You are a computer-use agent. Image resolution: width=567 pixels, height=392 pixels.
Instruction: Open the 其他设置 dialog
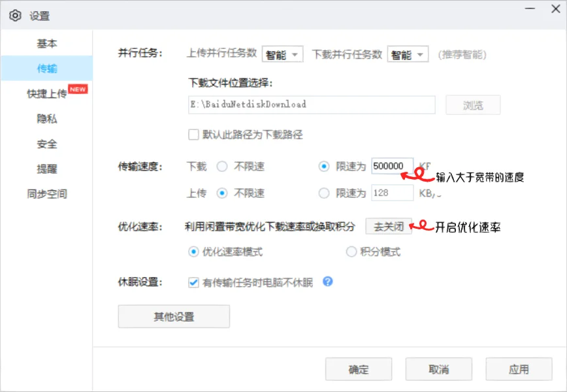(x=173, y=316)
